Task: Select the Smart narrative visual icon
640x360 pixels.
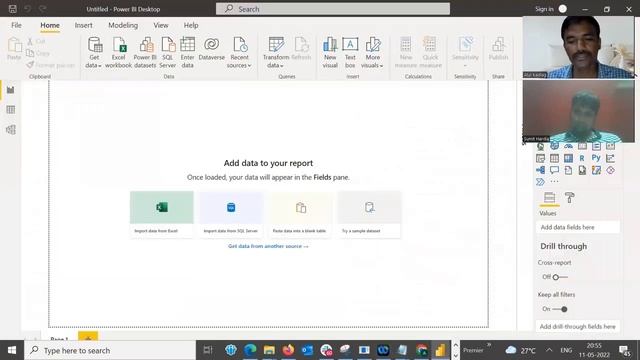Action: click(x=568, y=170)
